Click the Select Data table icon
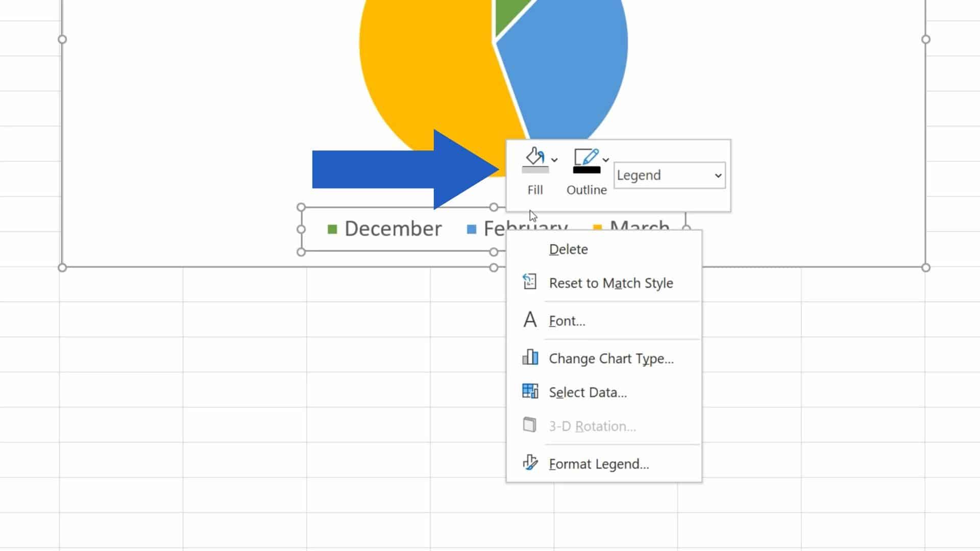The image size is (980, 551). [530, 391]
